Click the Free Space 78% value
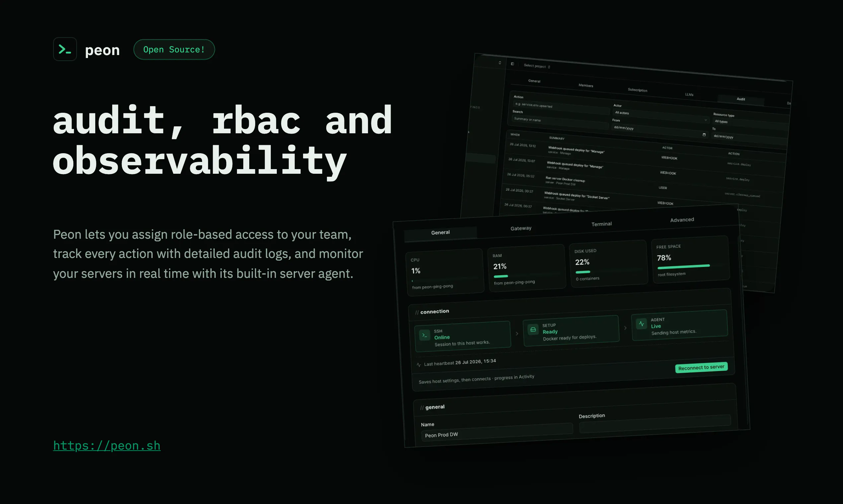 (x=664, y=258)
